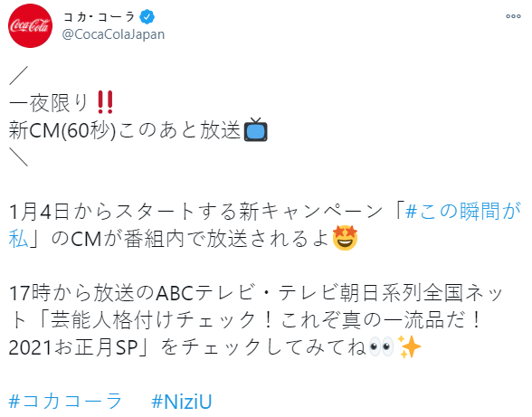Open the Coca-Cola profile avatar
532x417 pixels.
click(x=30, y=26)
